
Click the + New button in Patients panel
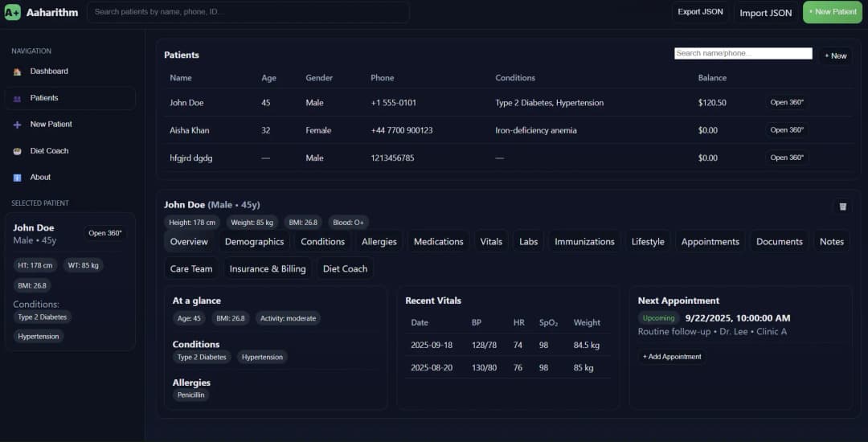(x=835, y=55)
